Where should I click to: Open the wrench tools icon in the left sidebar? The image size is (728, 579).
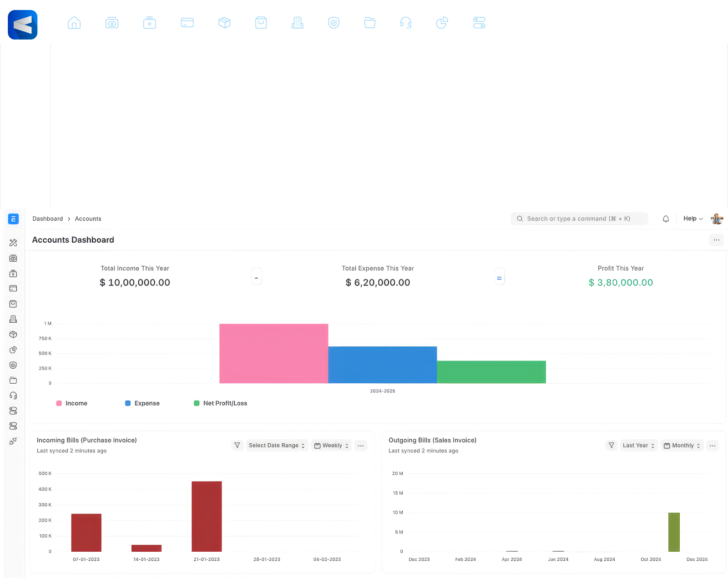13,243
